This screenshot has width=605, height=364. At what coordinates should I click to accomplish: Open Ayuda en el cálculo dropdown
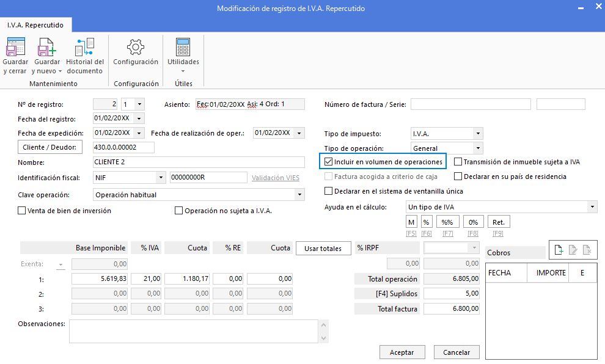coord(592,207)
